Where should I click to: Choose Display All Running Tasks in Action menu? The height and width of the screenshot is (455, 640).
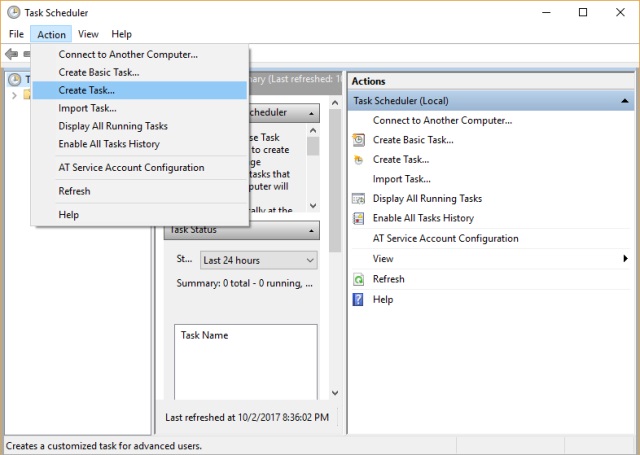coord(140,126)
